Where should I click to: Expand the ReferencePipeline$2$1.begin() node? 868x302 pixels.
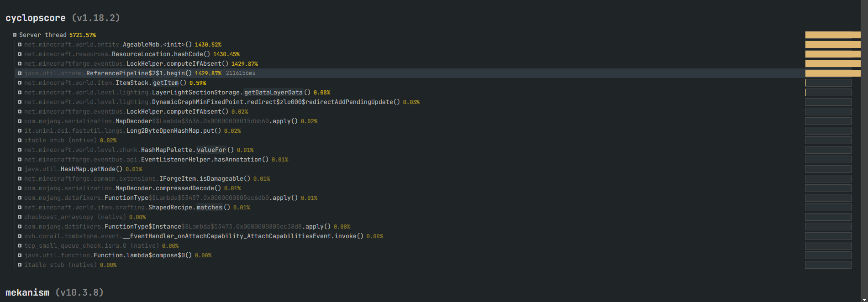point(20,73)
